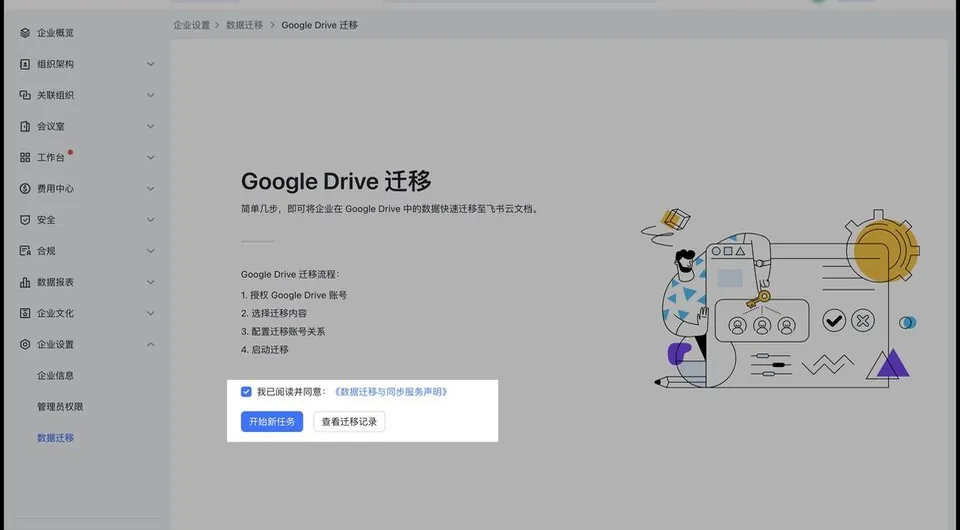960x530 pixels.
Task: Expand the 合规 chevron
Action: tap(151, 251)
